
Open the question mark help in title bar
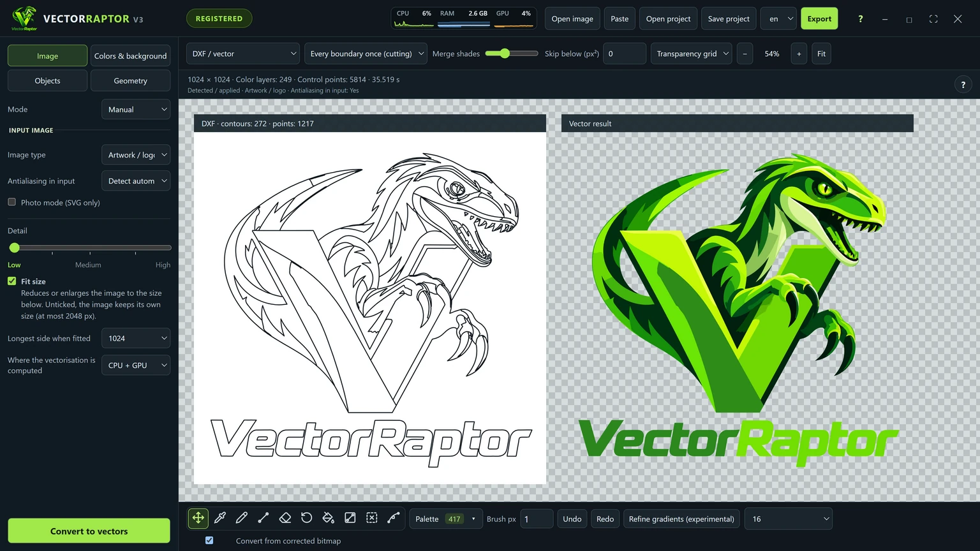[x=860, y=19]
